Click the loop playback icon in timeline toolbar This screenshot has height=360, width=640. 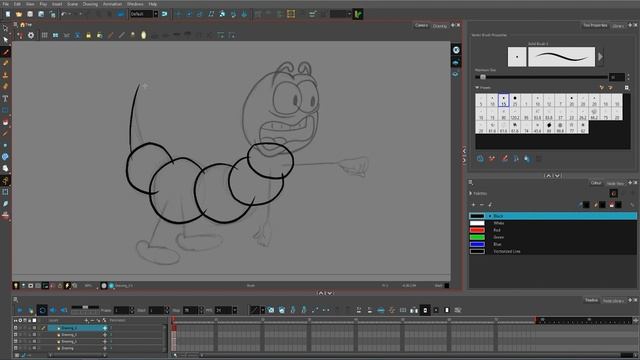42,310
